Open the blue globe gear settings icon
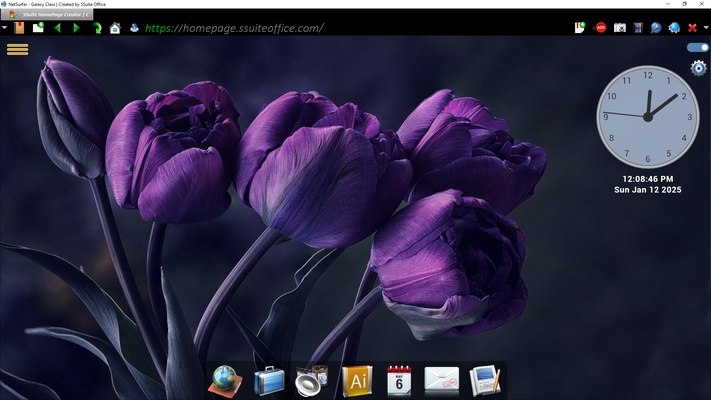 click(x=674, y=28)
